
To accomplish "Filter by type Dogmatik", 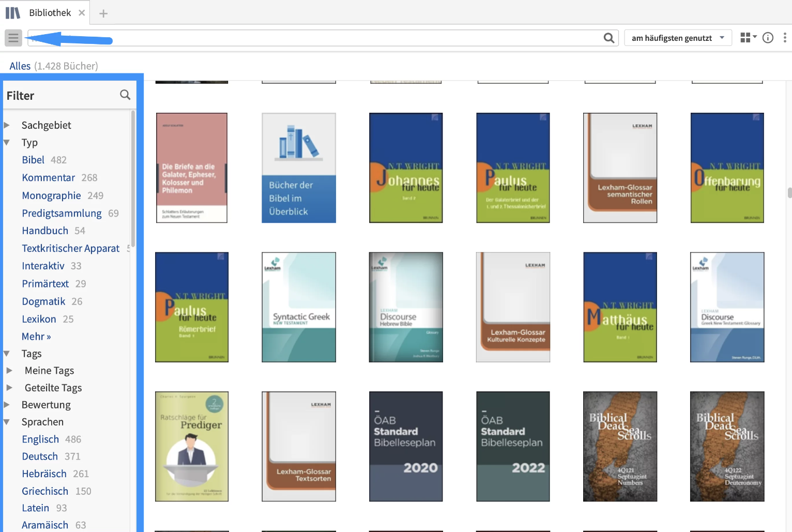I will (43, 301).
